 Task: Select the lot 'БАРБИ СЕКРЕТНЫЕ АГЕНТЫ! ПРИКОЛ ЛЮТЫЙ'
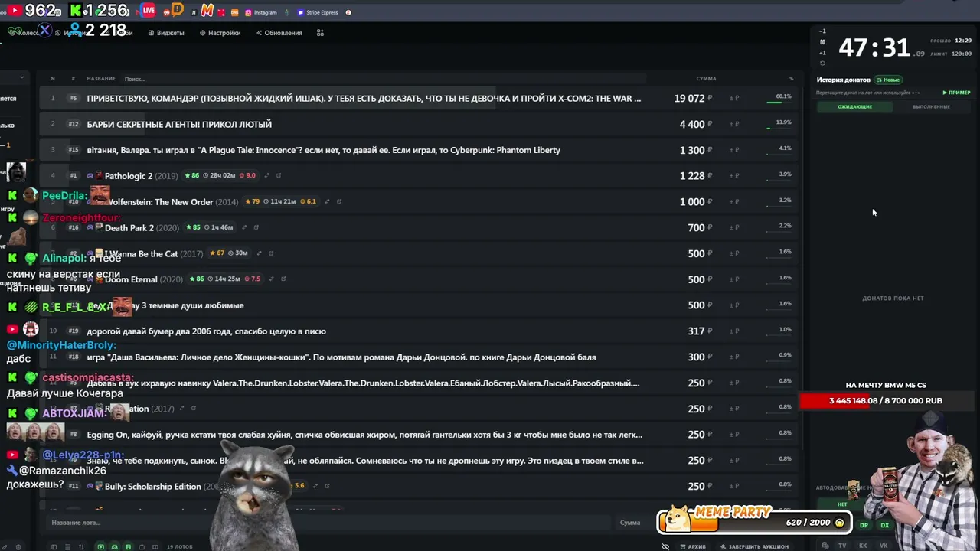point(179,124)
